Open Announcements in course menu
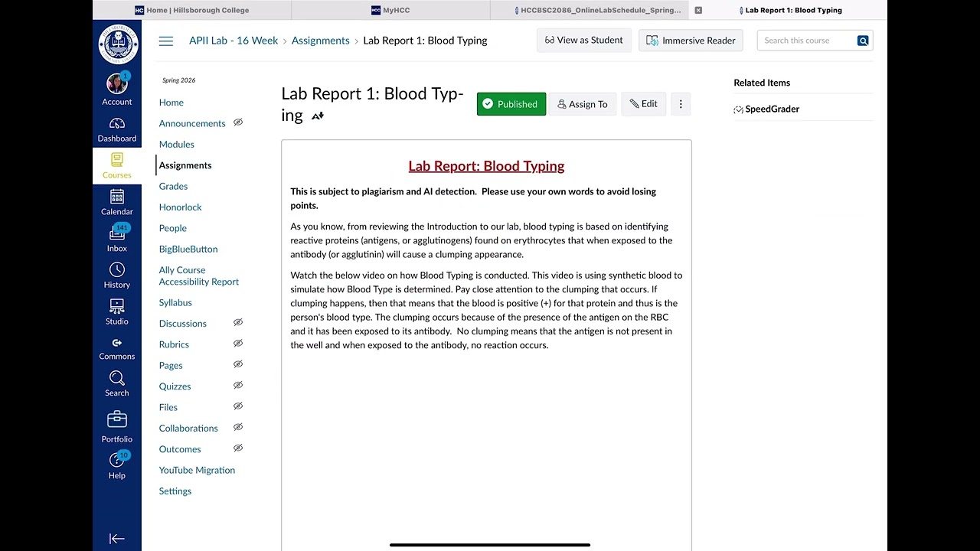 (192, 123)
